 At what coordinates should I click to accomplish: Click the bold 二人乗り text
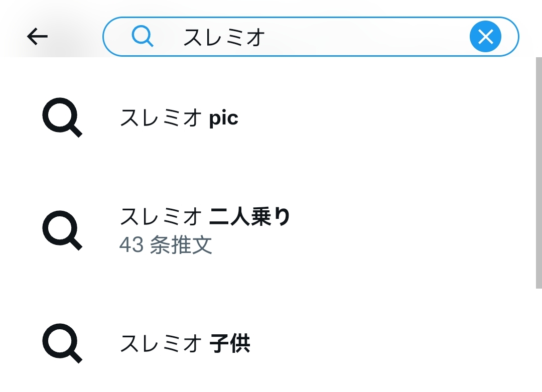[x=250, y=217]
